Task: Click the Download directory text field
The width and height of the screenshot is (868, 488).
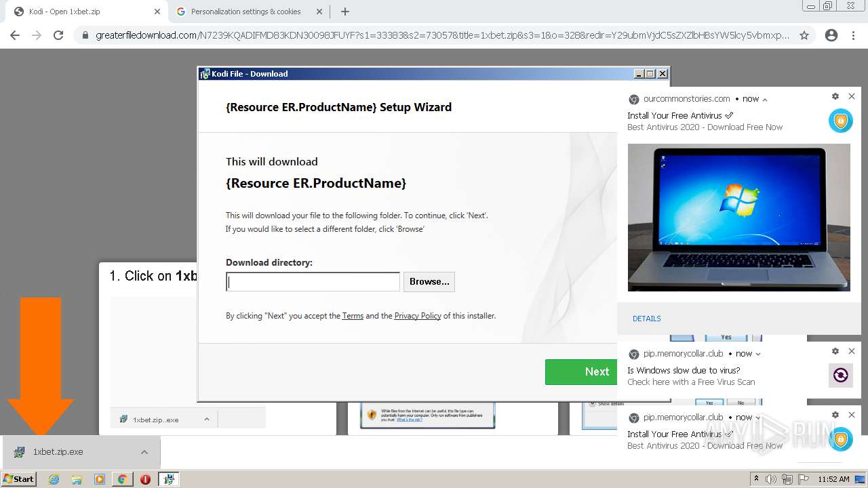Action: (313, 282)
